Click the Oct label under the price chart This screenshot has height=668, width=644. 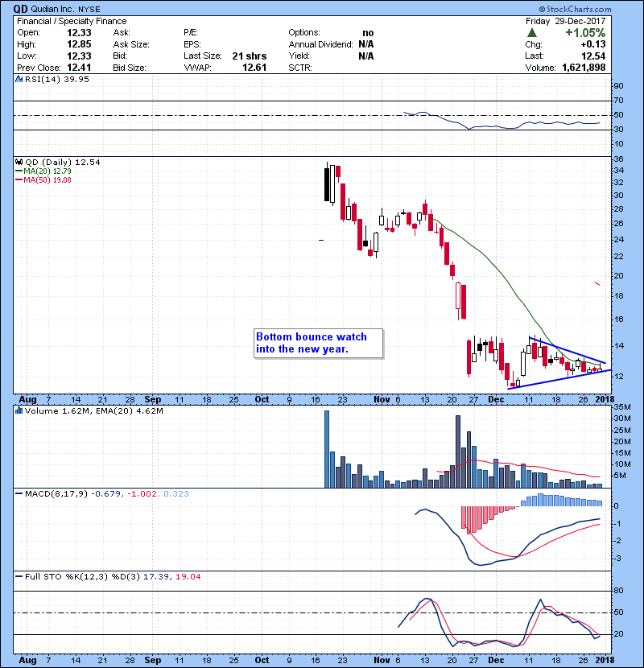(x=262, y=399)
